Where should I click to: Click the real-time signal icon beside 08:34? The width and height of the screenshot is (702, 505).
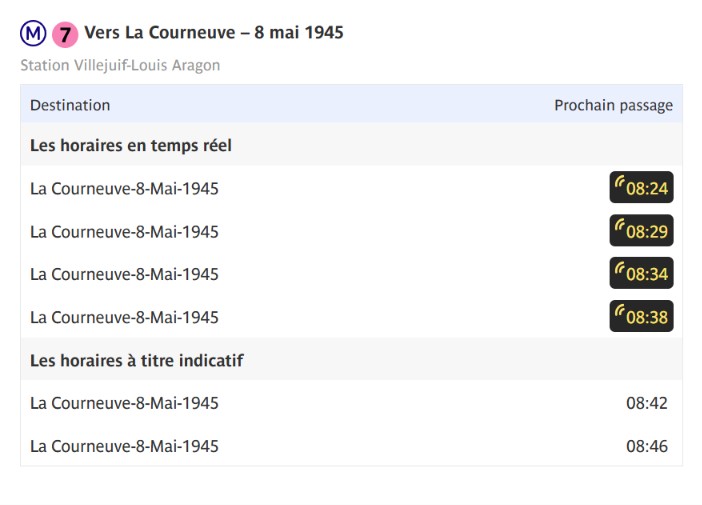(x=620, y=269)
